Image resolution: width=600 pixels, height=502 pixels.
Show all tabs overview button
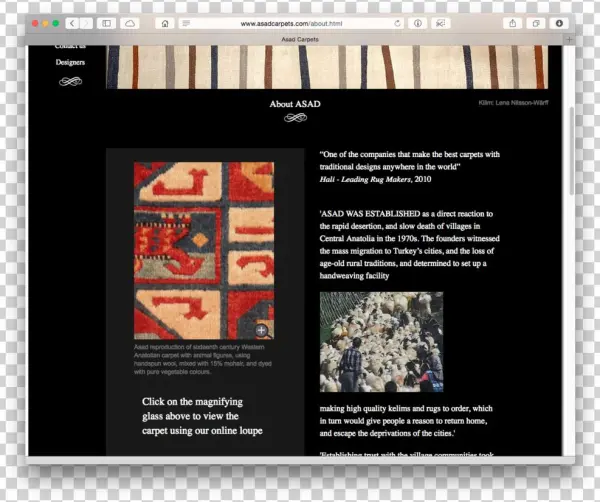[x=536, y=23]
